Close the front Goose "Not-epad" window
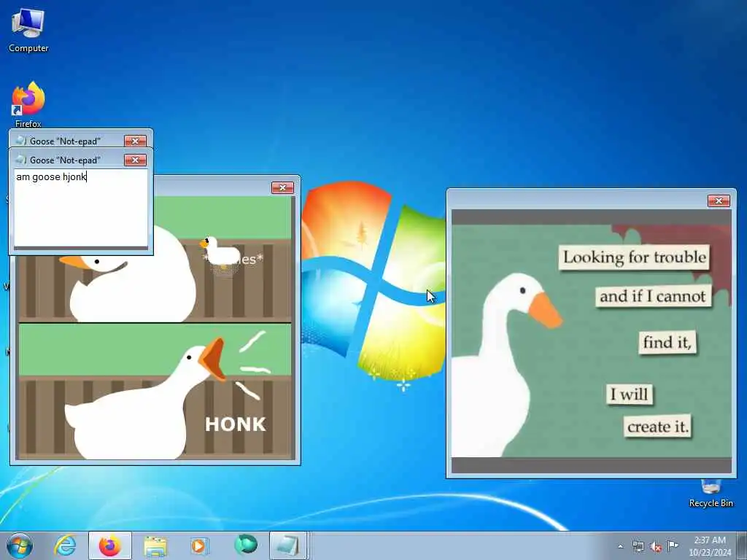 click(x=135, y=160)
